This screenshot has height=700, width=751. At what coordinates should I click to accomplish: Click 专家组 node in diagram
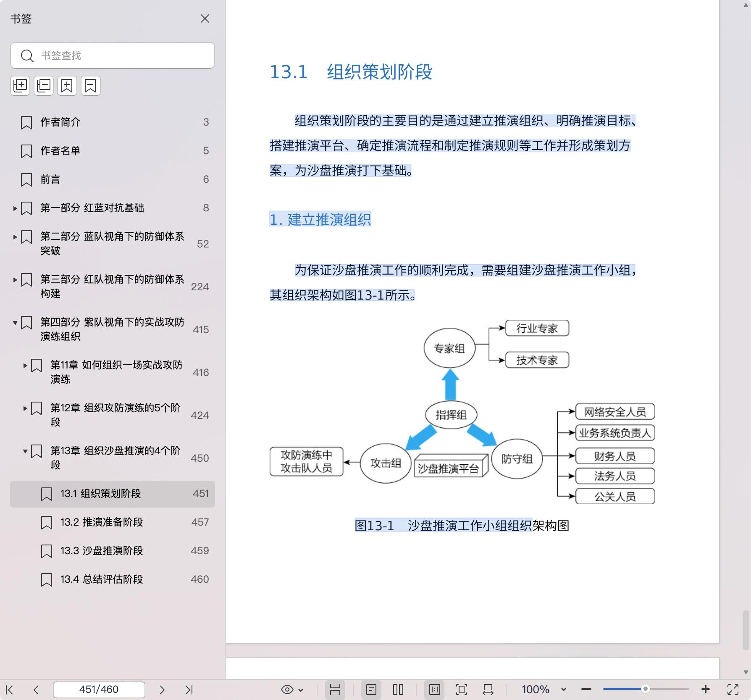449,348
